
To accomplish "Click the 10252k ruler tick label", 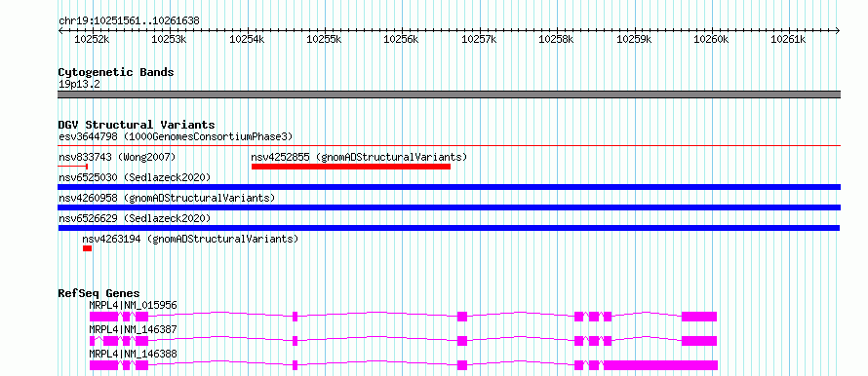I will pyautogui.click(x=92, y=39).
